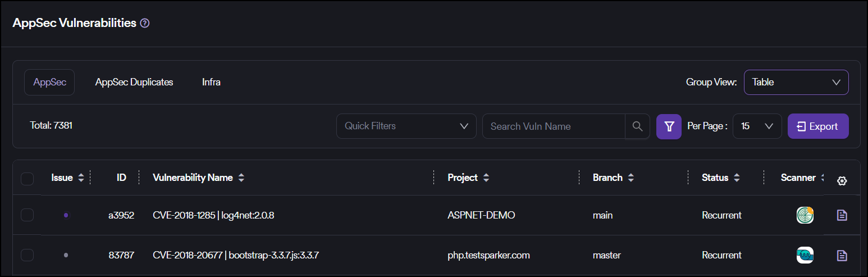Screen dimensions: 868x277
Task: Click the Search Vuln Name field
Action: click(x=553, y=126)
